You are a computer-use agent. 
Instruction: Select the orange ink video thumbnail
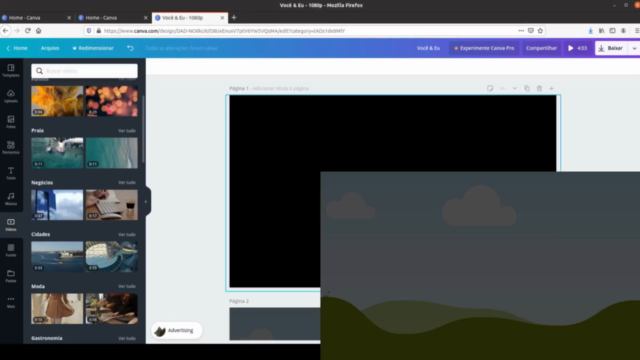pos(57,101)
